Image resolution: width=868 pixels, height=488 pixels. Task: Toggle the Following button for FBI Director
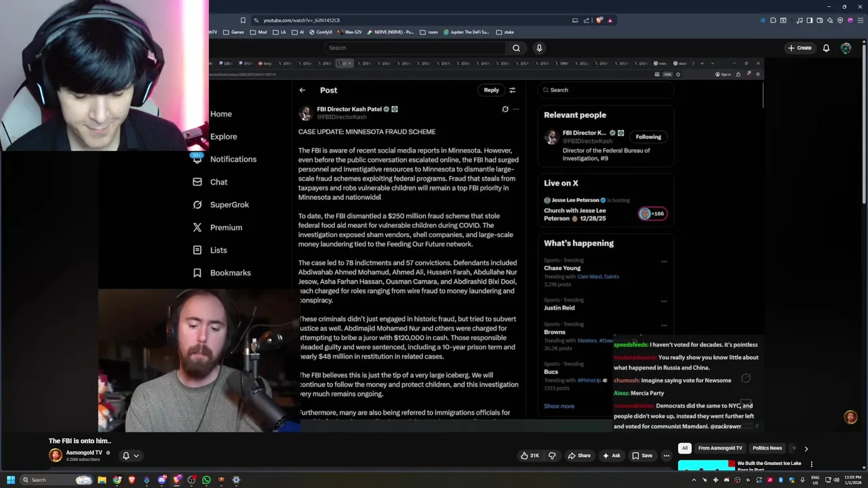(648, 137)
